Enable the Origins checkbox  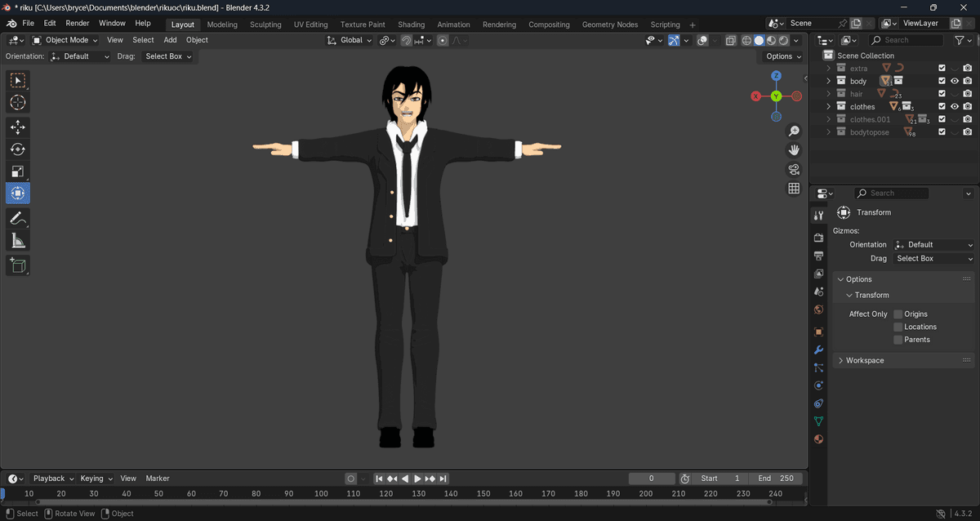898,314
